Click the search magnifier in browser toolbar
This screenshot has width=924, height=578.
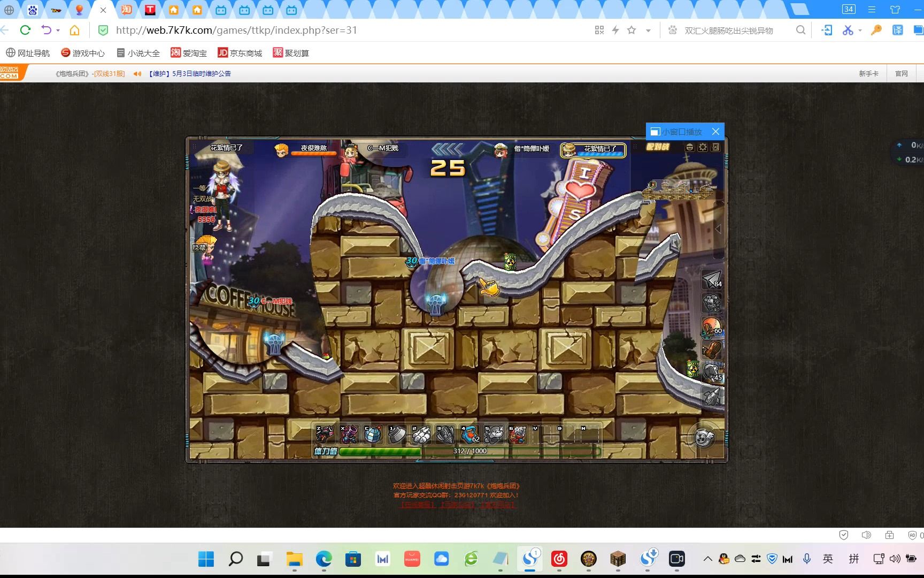800,30
